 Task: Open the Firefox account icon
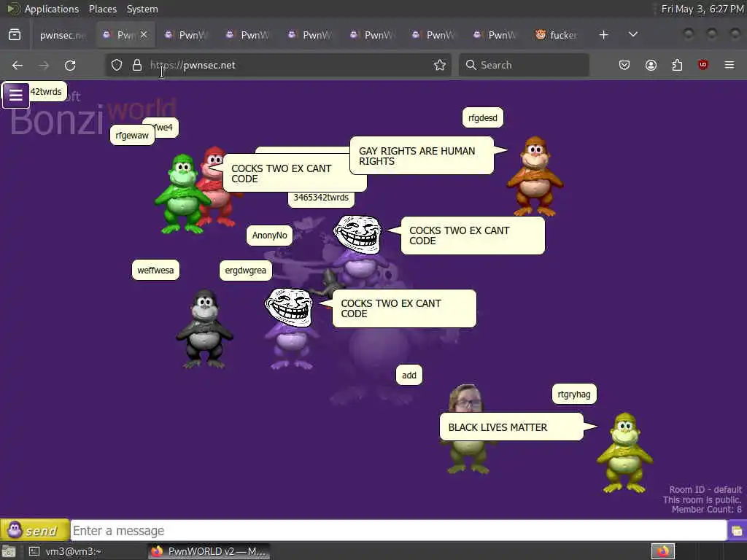(651, 65)
